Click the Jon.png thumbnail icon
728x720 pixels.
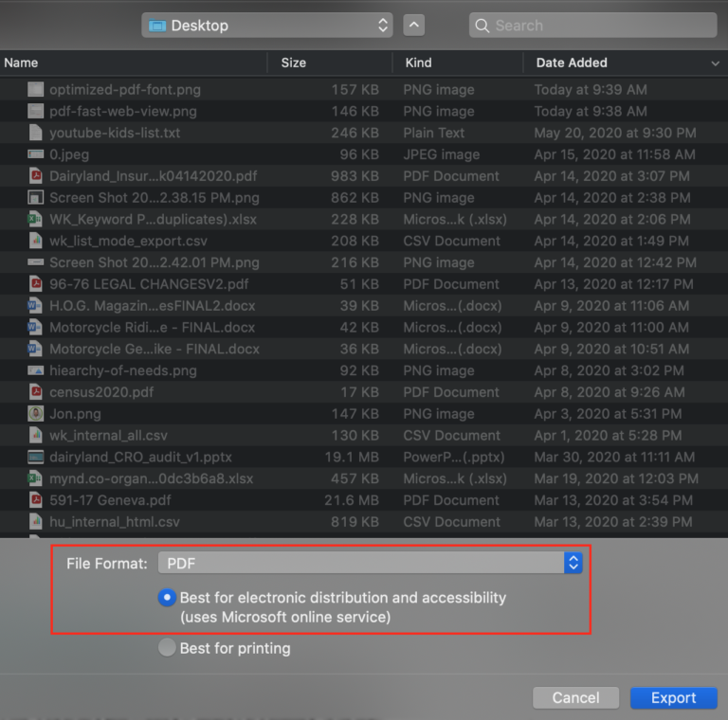[36, 414]
